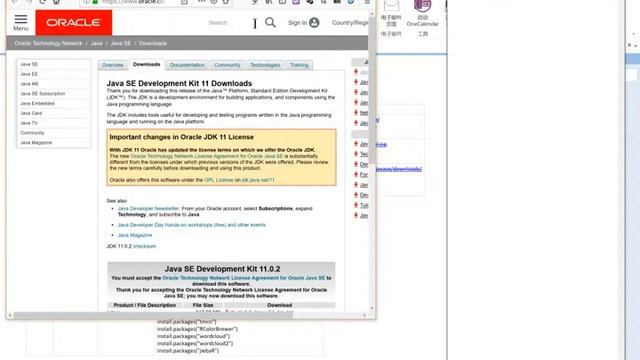Open the Documentation tab
Viewport: 640px width, 360px height.
click(187, 65)
